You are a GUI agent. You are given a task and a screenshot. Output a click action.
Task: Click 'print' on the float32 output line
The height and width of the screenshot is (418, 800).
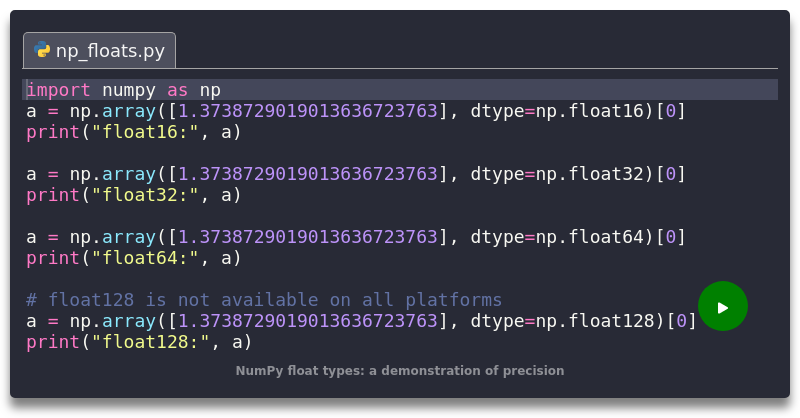click(x=52, y=195)
